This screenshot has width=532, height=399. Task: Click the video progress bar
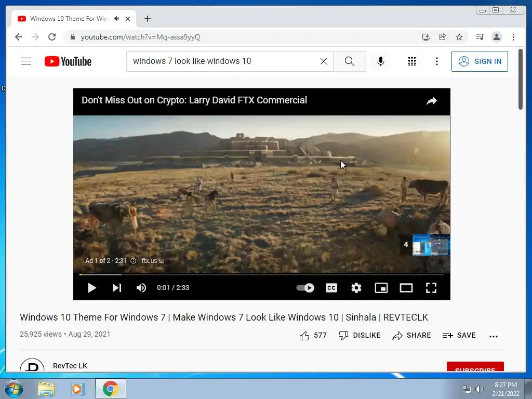261,274
